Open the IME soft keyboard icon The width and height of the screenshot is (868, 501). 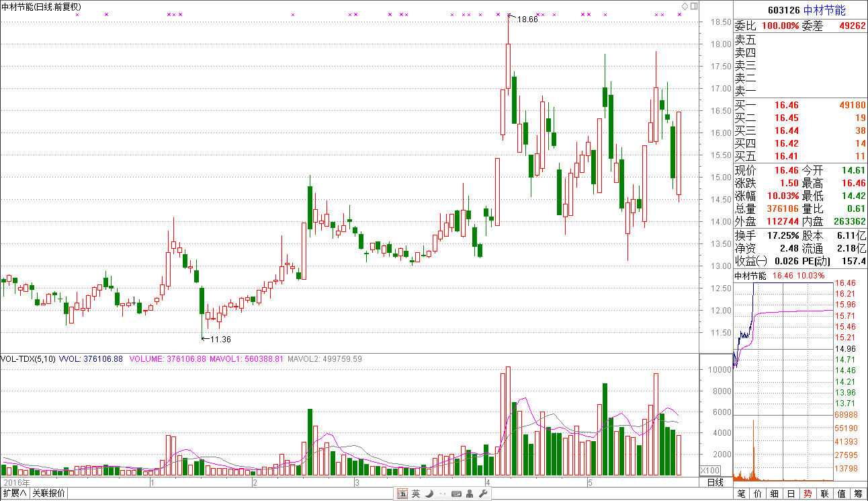[x=456, y=494]
